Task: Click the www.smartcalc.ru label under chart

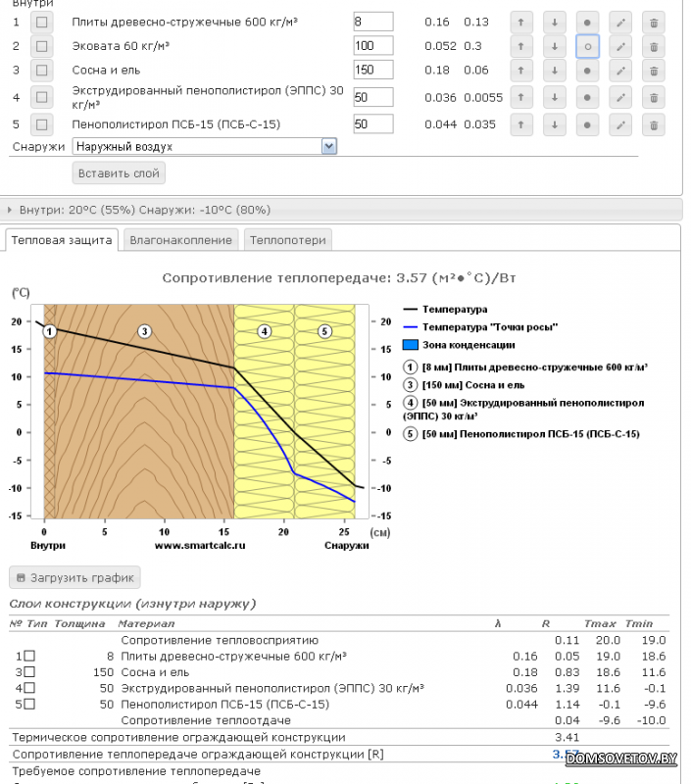Action: click(x=200, y=545)
